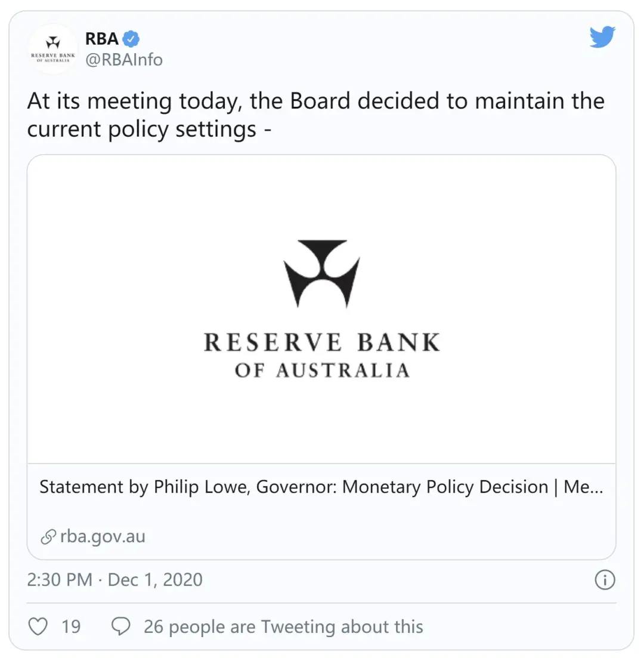Viewport: 644px width, 658px height.
Task: Open the Statement by Philip Lowe card title
Action: point(321,487)
